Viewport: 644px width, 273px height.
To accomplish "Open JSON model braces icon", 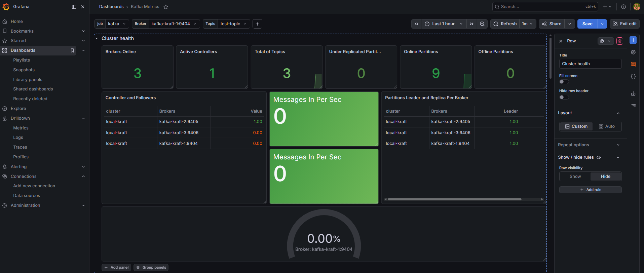I will [633, 76].
